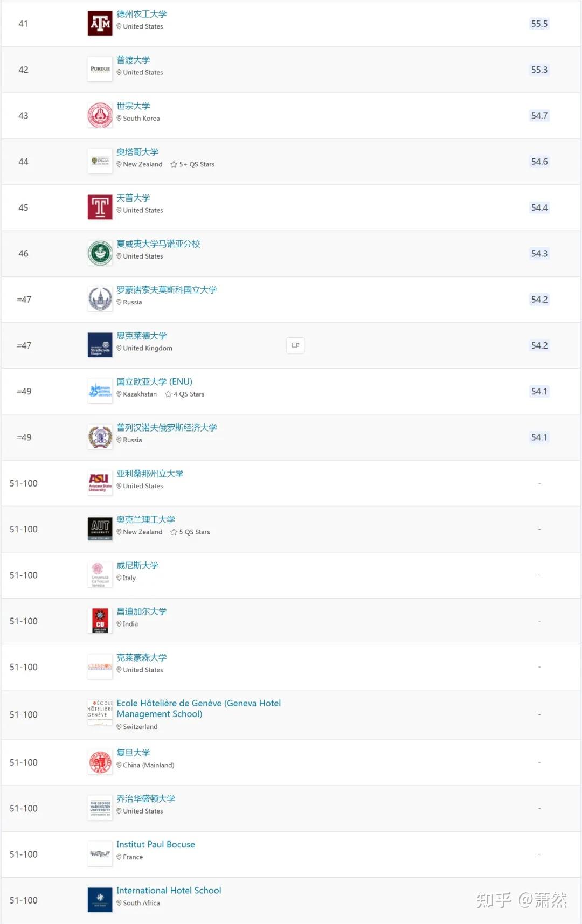
Task: Click the 4 QS Stars rating label
Action: [185, 394]
